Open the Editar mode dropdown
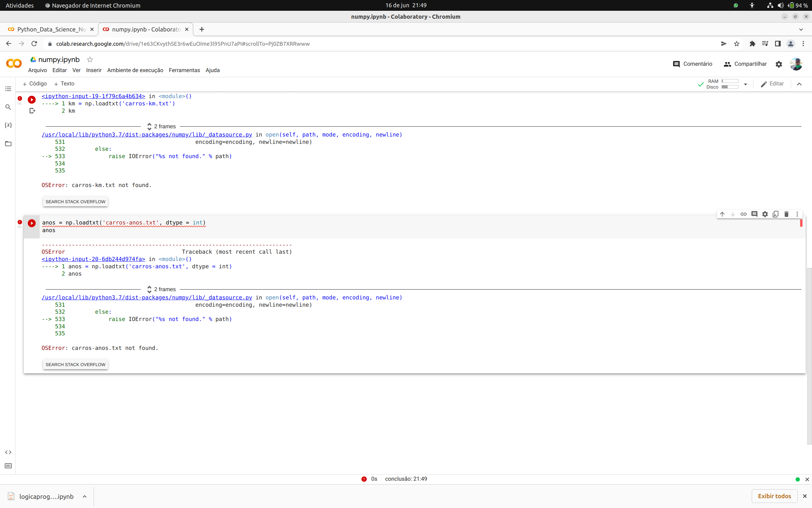812x508 pixels. click(x=772, y=84)
